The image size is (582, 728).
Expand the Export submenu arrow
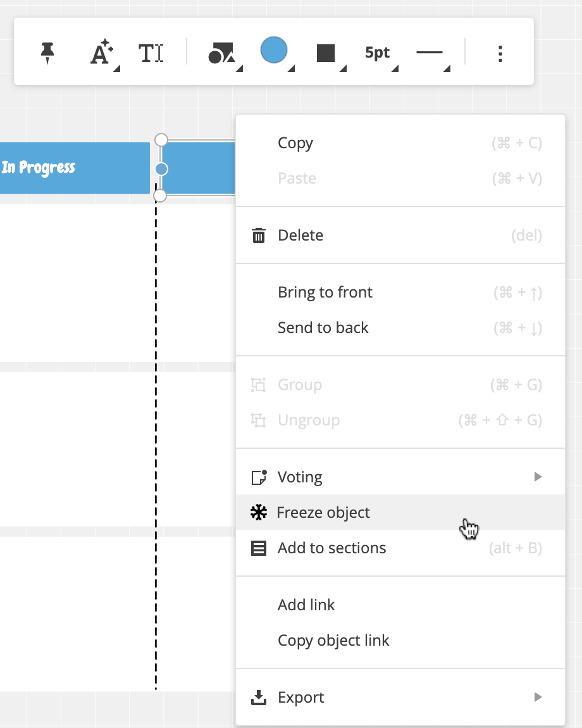click(538, 697)
